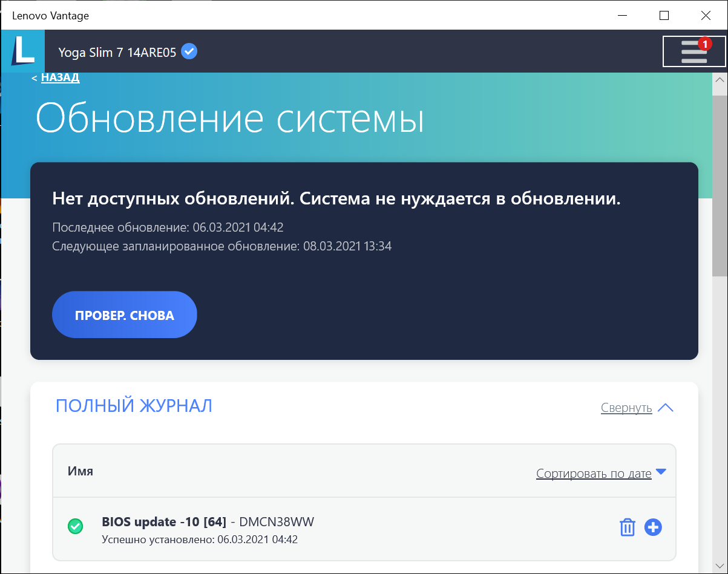728x574 pixels.
Task: Click the ПОЛНЫЙ ЖУРНАЛ heading
Action: point(134,406)
